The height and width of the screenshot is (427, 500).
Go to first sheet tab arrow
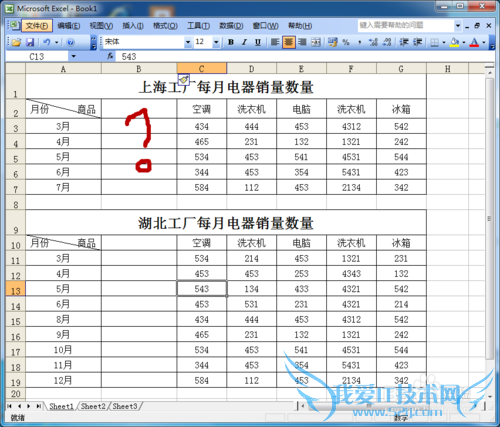(9, 406)
